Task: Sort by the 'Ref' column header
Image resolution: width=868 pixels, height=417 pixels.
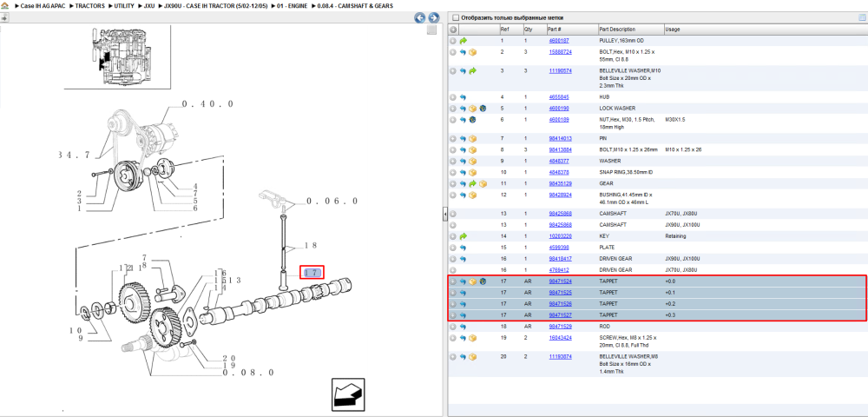Action: (504, 30)
